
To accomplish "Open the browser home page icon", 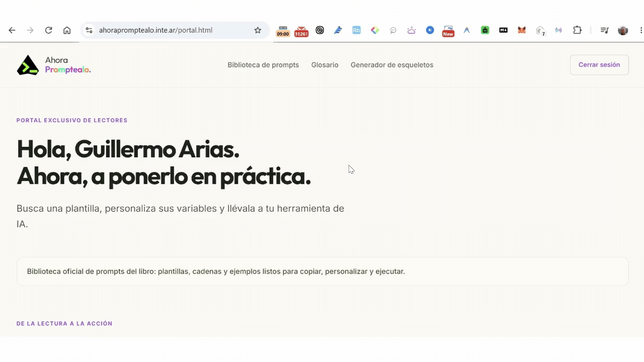I will [67, 30].
